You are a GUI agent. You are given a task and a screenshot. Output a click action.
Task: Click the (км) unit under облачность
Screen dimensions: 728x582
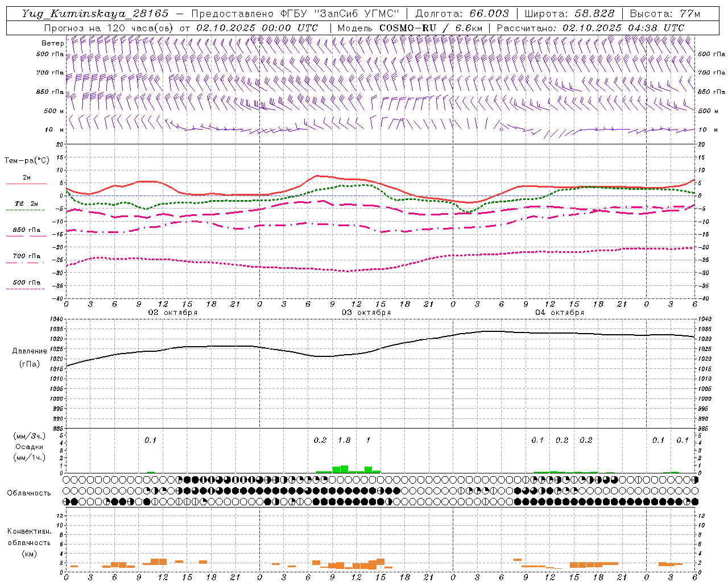[x=30, y=554]
